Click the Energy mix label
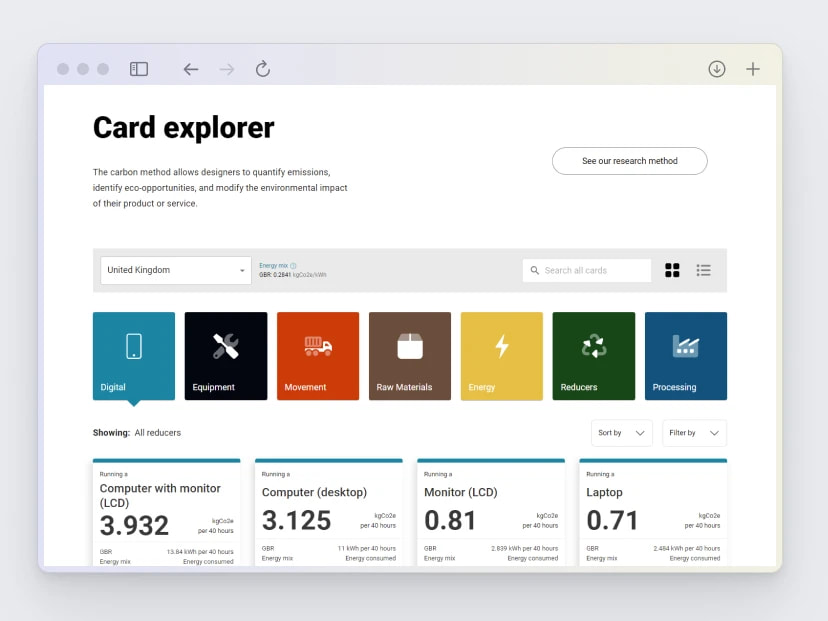 [x=274, y=266]
